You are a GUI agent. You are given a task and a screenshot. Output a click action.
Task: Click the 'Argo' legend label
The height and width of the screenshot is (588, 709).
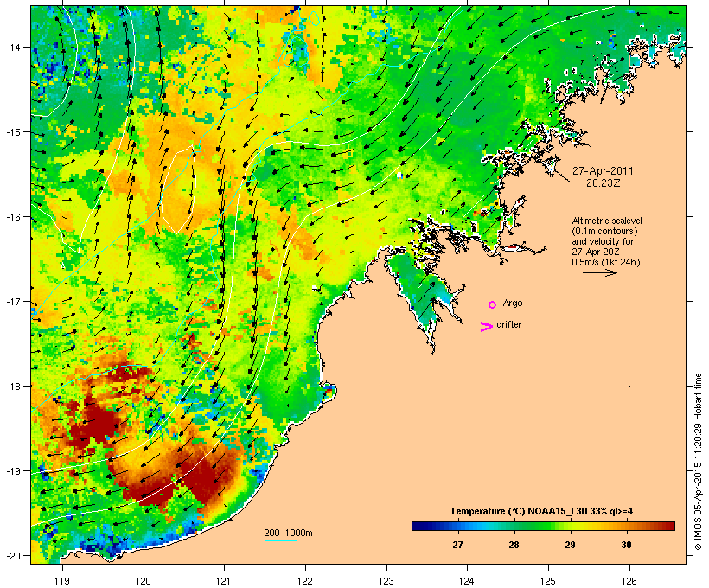tap(513, 303)
